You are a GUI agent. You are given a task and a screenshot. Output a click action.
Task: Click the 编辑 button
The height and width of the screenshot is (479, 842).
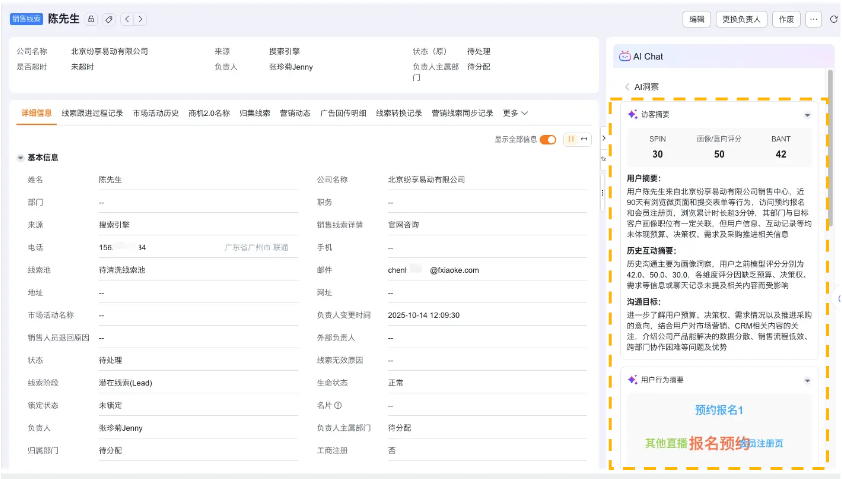coord(697,19)
